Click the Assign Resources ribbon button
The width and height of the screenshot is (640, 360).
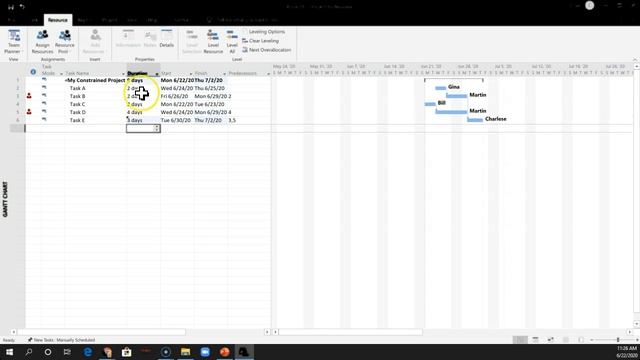pos(42,42)
